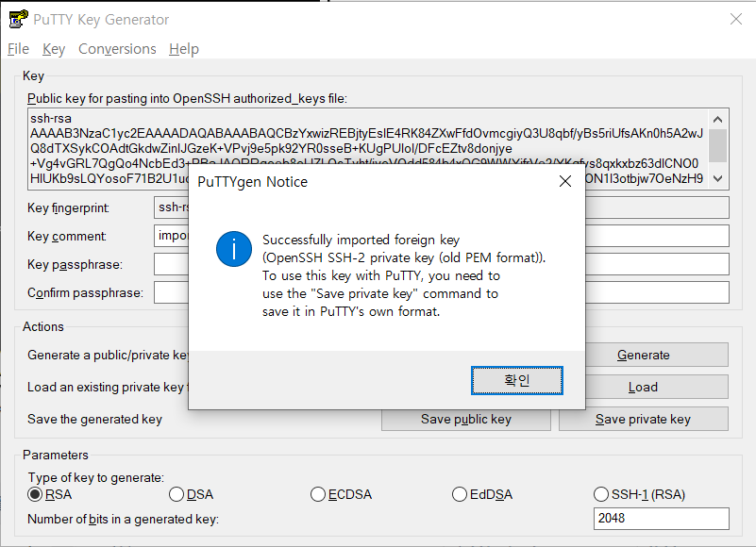Click the 'Number of bits in a generated key' label
Image resolution: width=756 pixels, height=547 pixels.
coord(123,519)
